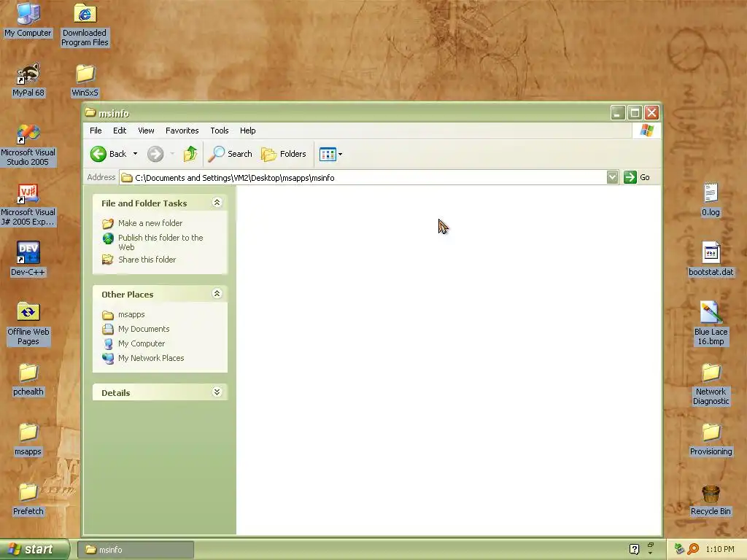Click Make a new folder

(150, 223)
